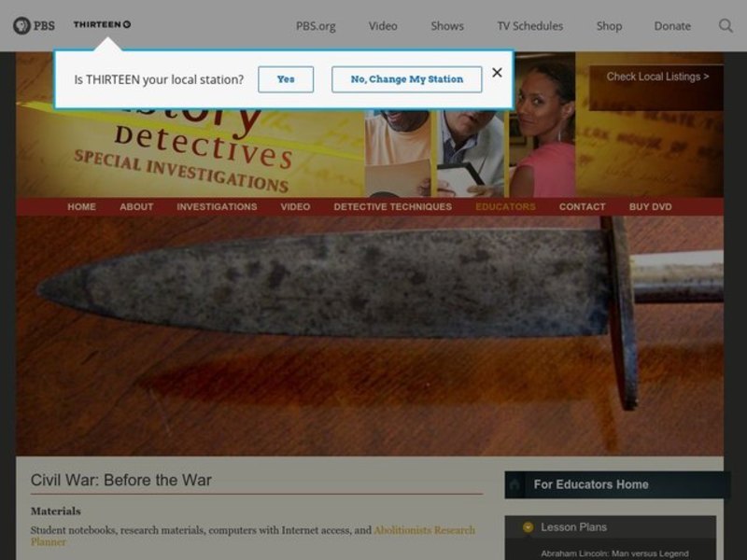Open the Check Local Listings link
Screen dimensions: 747x560
[x=657, y=77]
